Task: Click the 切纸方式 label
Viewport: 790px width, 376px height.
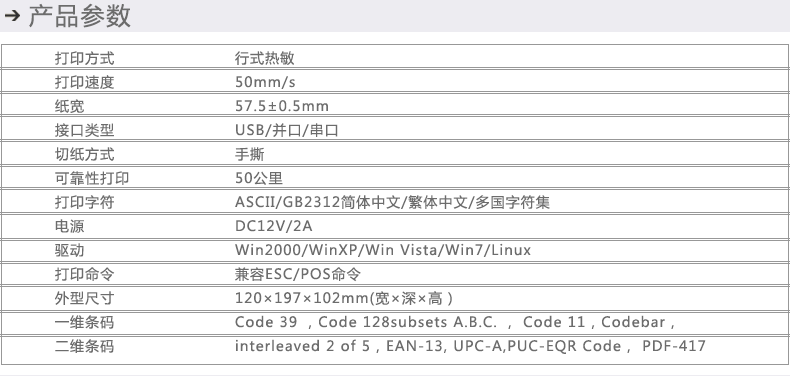Action: point(85,154)
